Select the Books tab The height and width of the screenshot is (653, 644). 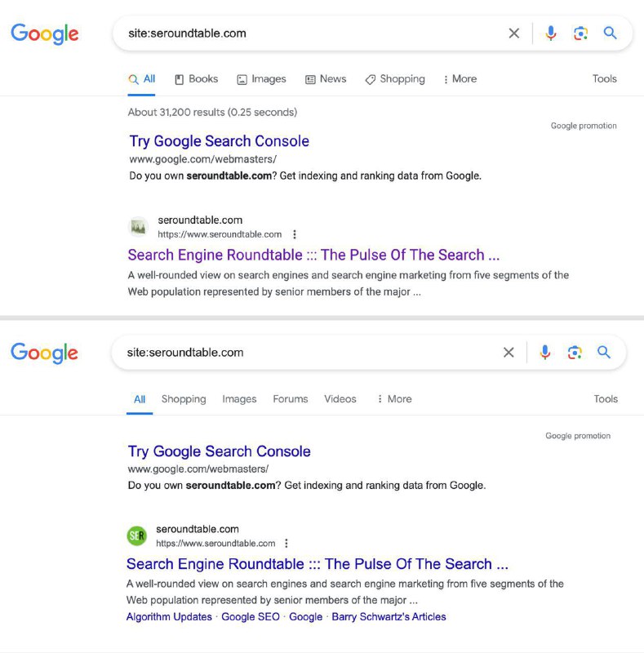[x=196, y=79]
